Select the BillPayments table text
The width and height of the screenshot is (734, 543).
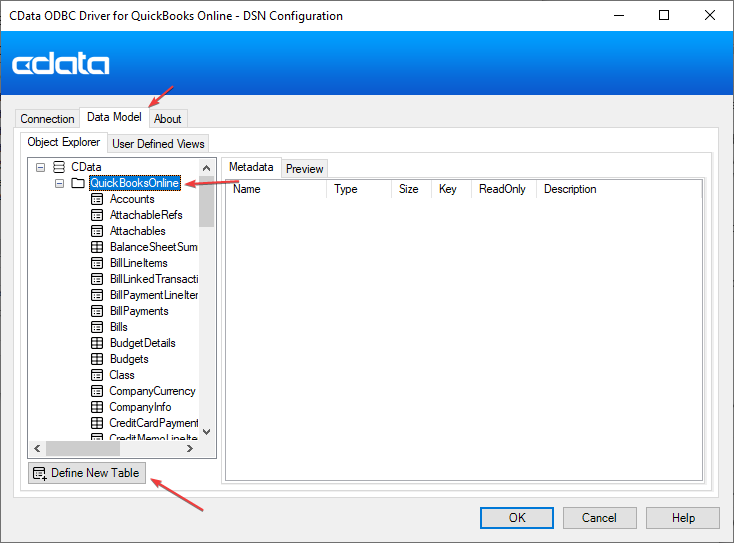[139, 311]
